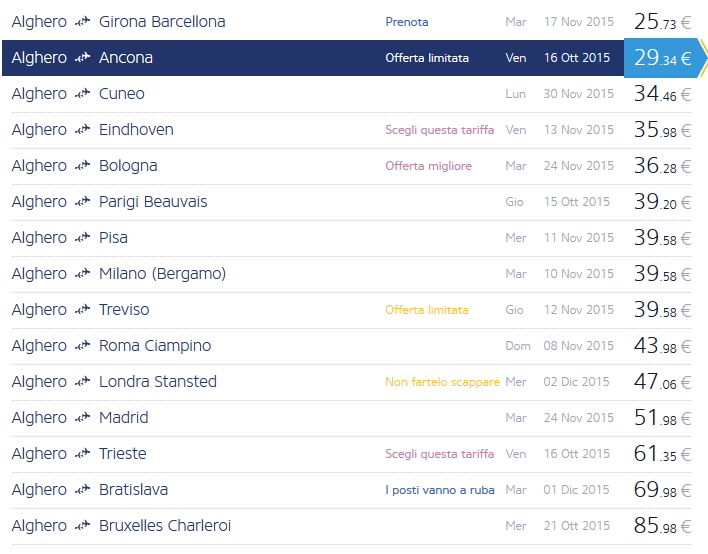
Task: Click Scegli questa tariffa for Trieste
Action: point(439,454)
